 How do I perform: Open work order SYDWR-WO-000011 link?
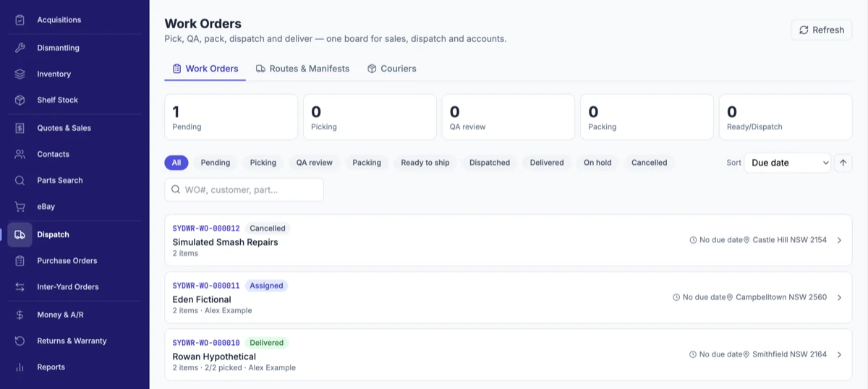point(206,286)
